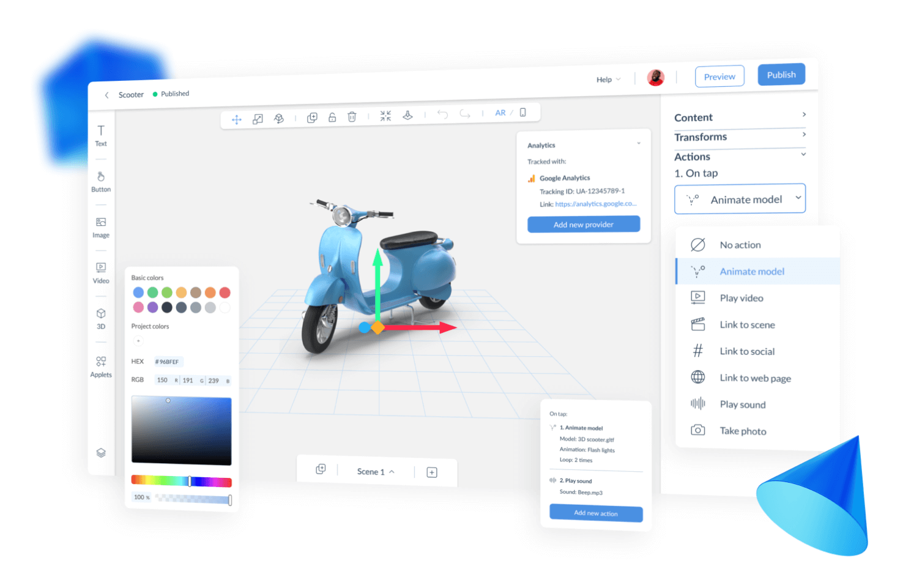Click the Publish button
911x588 pixels.
tap(781, 74)
